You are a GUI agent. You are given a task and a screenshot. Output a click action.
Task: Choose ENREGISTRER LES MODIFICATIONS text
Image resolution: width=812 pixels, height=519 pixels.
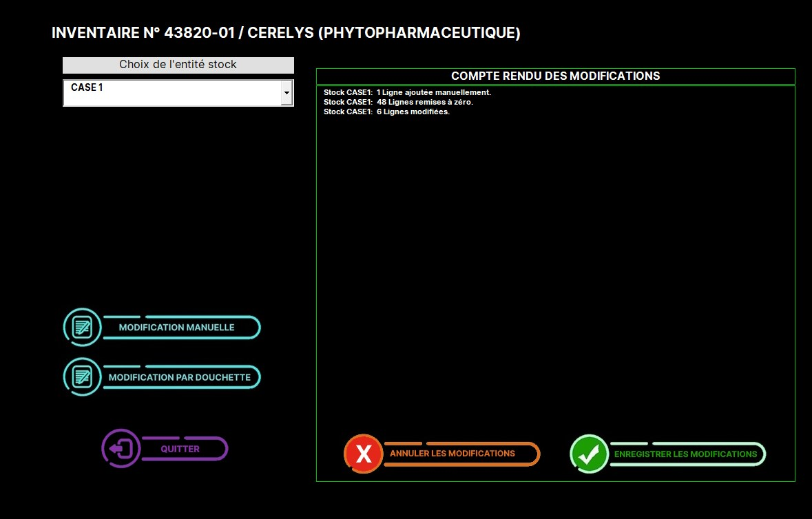685,454
